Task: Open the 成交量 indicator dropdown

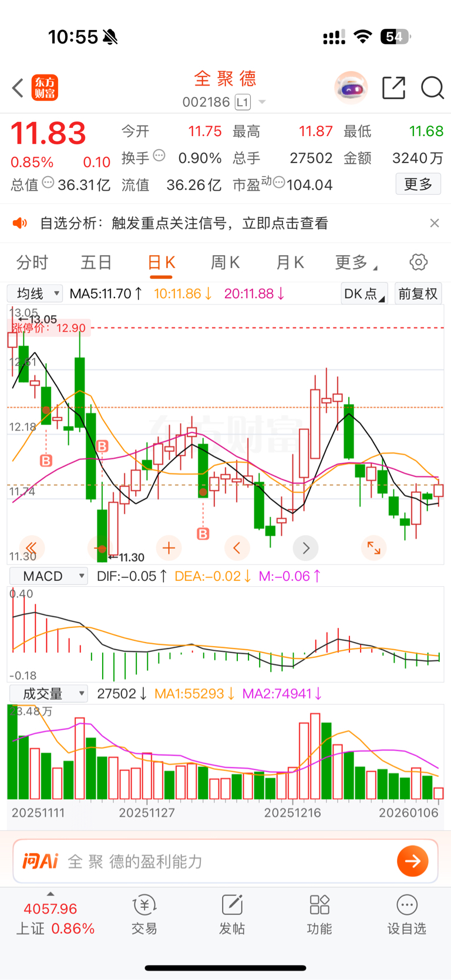Action: click(x=48, y=694)
